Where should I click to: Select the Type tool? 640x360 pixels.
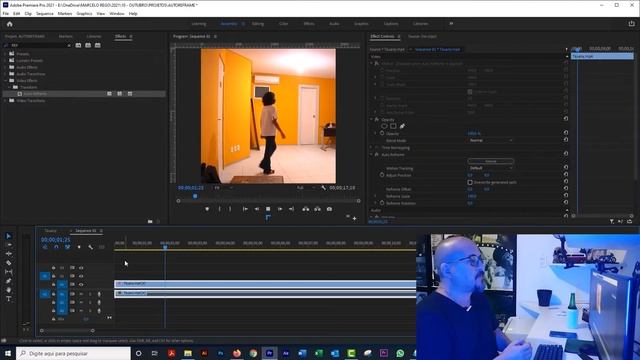(x=9, y=299)
